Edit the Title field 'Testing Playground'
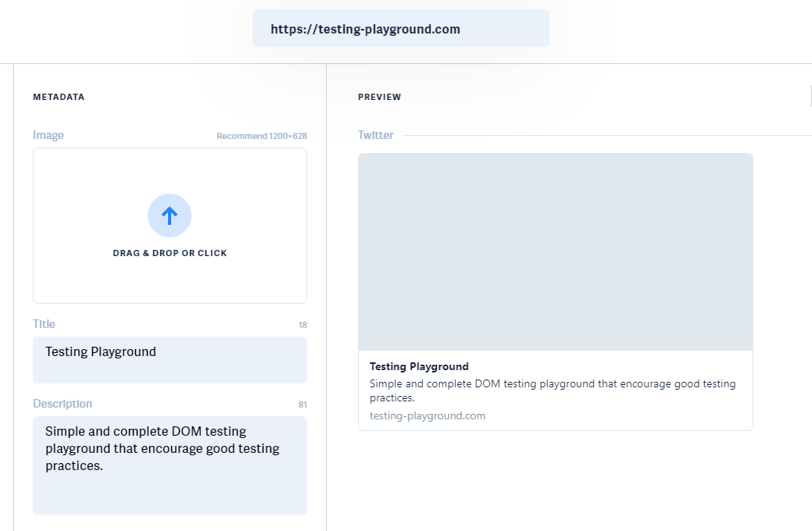The image size is (812, 531). [x=170, y=360]
